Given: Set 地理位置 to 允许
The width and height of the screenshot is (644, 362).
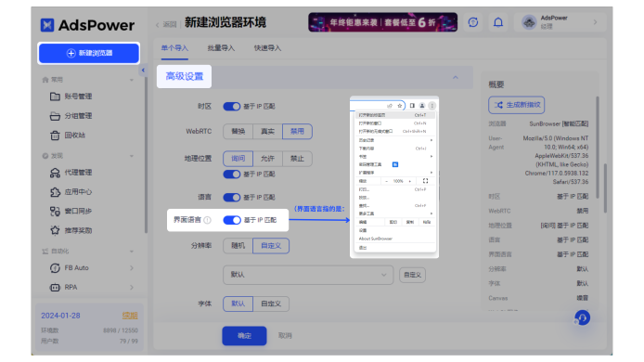Looking at the screenshot, I should pos(268,159).
